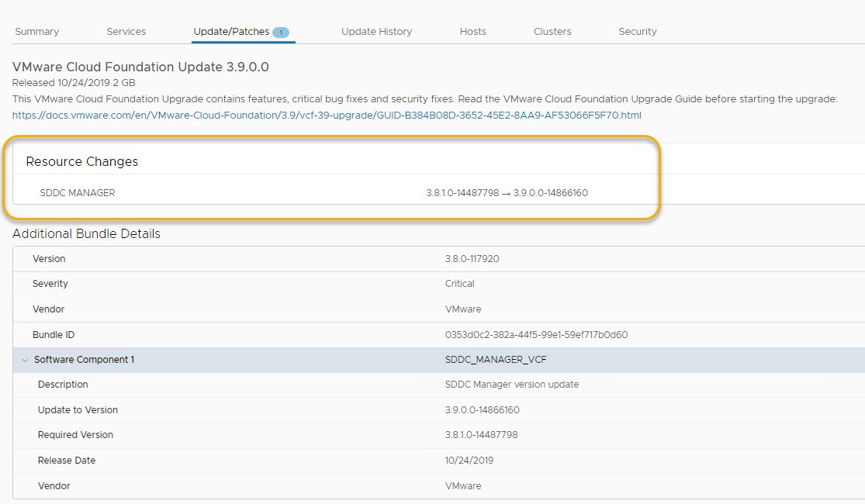This screenshot has height=504, width=865.
Task: Switch to the Services tab
Action: tap(126, 32)
